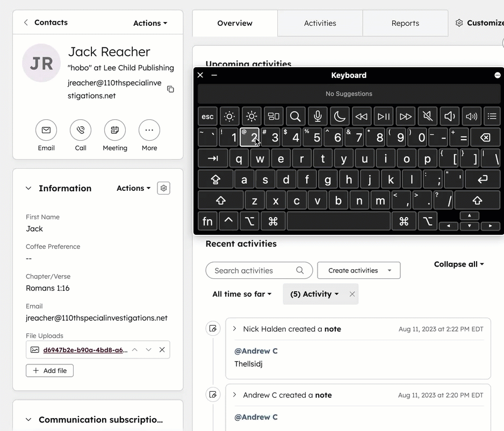Image resolution: width=504 pixels, height=431 pixels.
Task: Switch to the Reports tab
Action: tap(405, 23)
